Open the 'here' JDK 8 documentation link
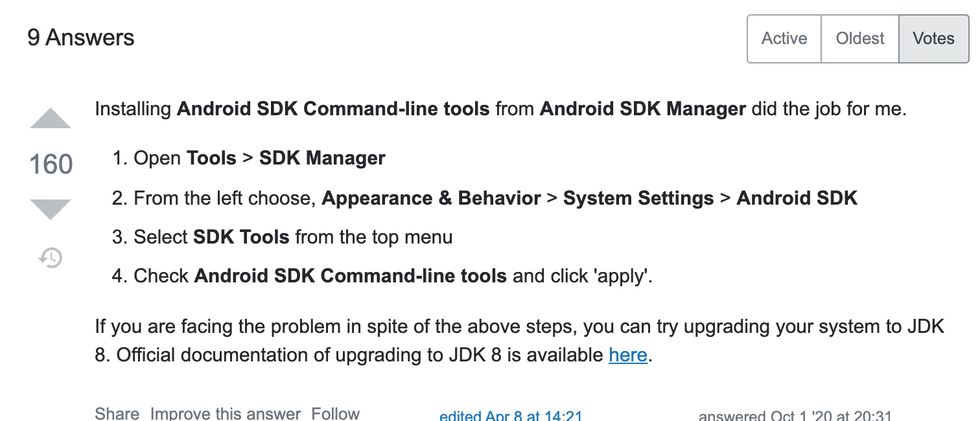980x421 pixels. [x=628, y=355]
